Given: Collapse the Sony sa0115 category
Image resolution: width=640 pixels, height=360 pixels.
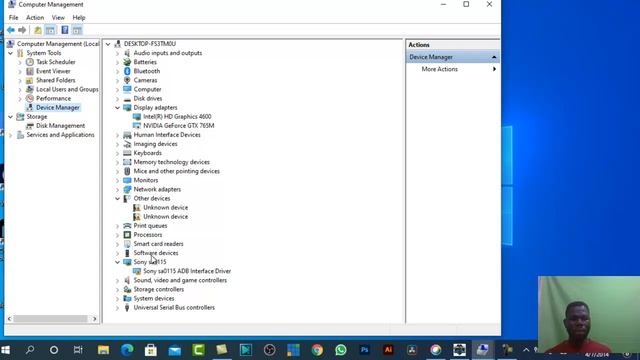Looking at the screenshot, I should (x=118, y=262).
